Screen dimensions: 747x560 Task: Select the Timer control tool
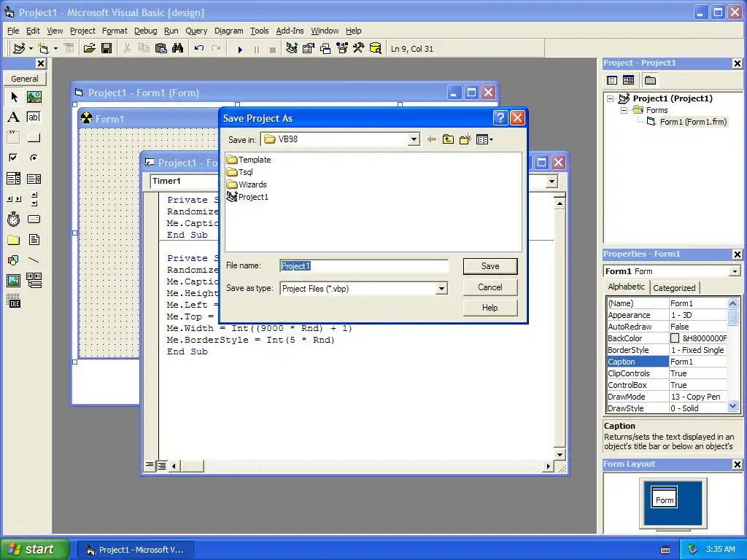(x=13, y=219)
